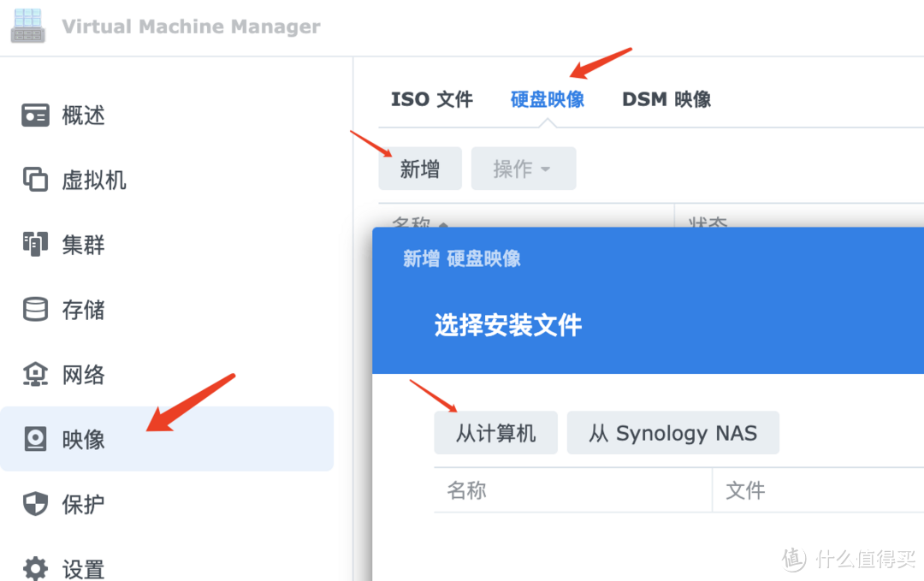Screen dimensions: 924x581
Task: Open the 硬盘映像 tab chevron indicator
Action: coord(547,120)
